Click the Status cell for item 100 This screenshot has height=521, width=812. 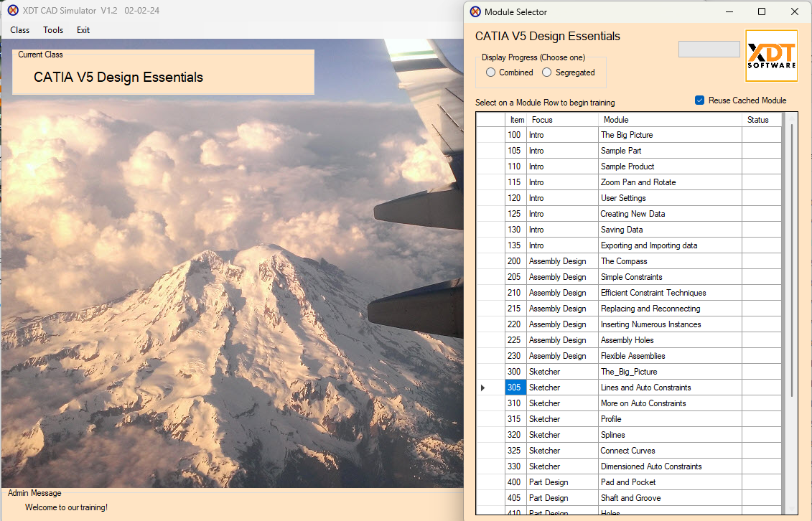[761, 135]
